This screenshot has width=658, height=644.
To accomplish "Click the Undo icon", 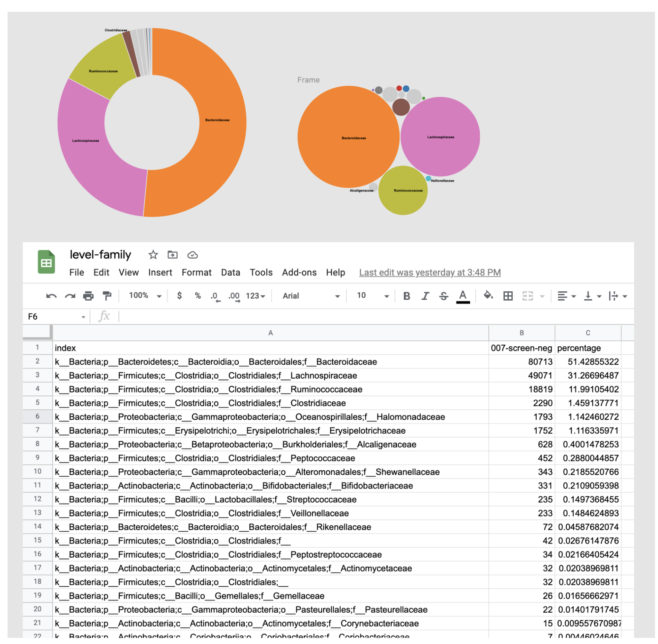I will click(x=51, y=296).
